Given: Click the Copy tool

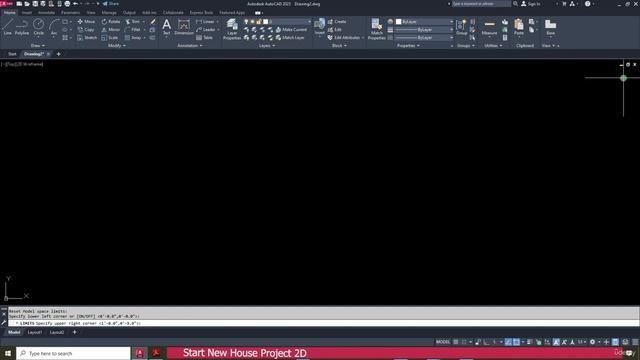Looking at the screenshot, I should 86,30.
